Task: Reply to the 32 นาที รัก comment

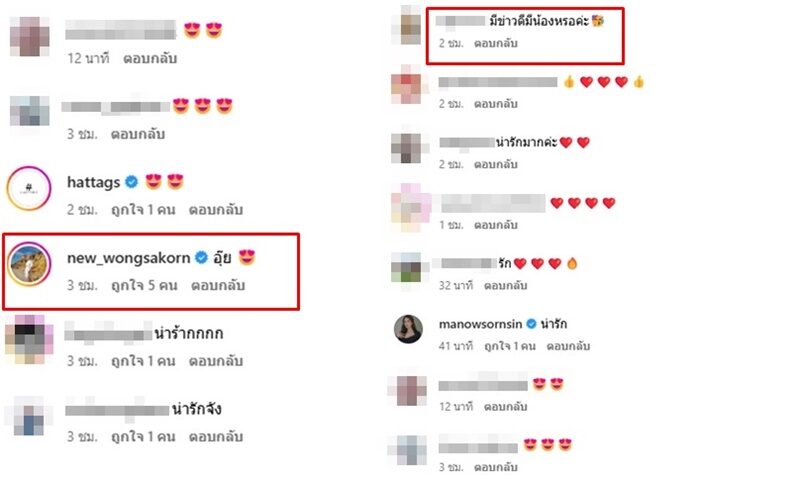Action: [x=505, y=286]
